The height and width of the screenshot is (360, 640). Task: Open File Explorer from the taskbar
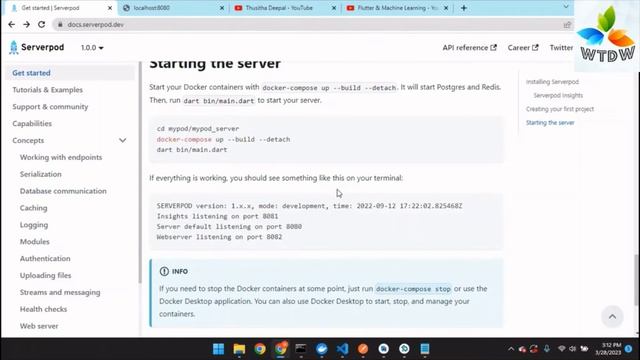[x=239, y=349]
